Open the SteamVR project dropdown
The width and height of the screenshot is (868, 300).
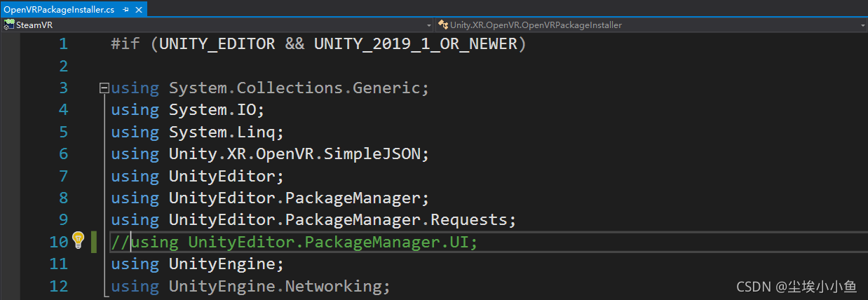[217, 25]
